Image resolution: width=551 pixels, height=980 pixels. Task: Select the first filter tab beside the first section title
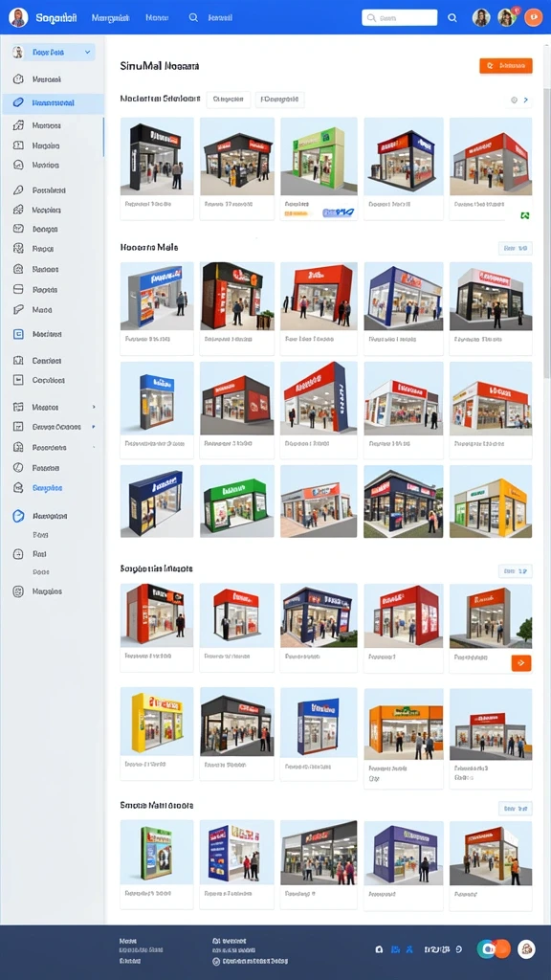[x=228, y=100]
